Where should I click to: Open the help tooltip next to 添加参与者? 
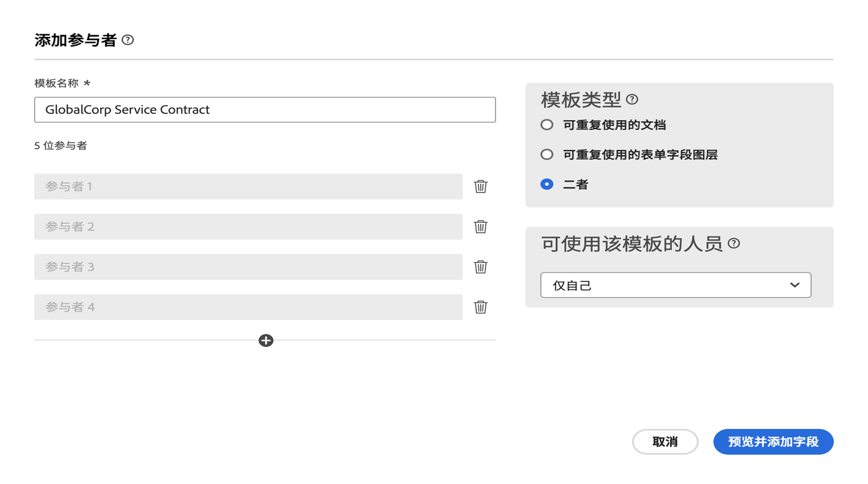pyautogui.click(x=128, y=39)
